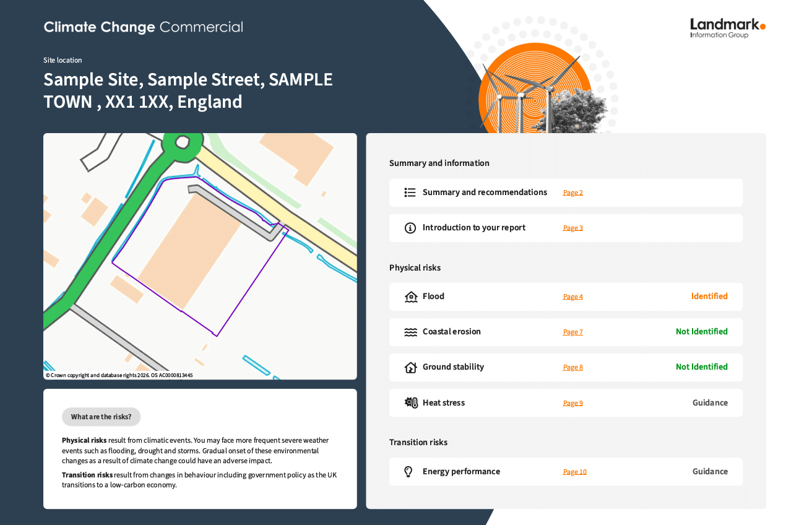Open the Page 3 link
This screenshot has height=525, width=812.
572,228
